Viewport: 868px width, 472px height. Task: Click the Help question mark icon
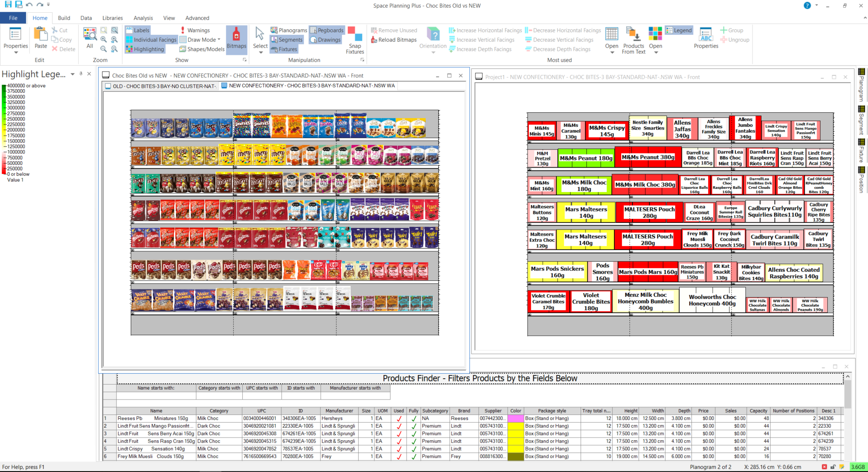coord(807,5)
